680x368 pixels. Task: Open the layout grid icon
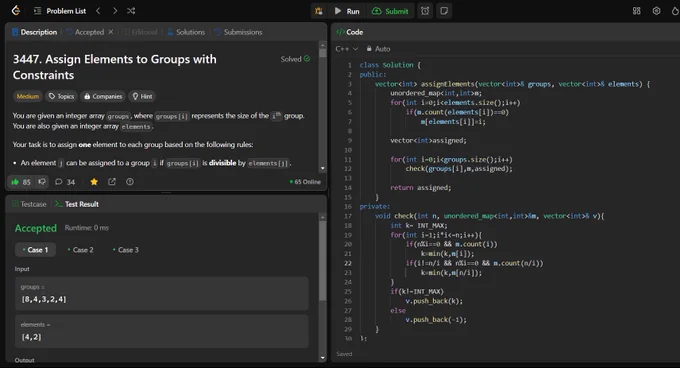click(x=636, y=11)
